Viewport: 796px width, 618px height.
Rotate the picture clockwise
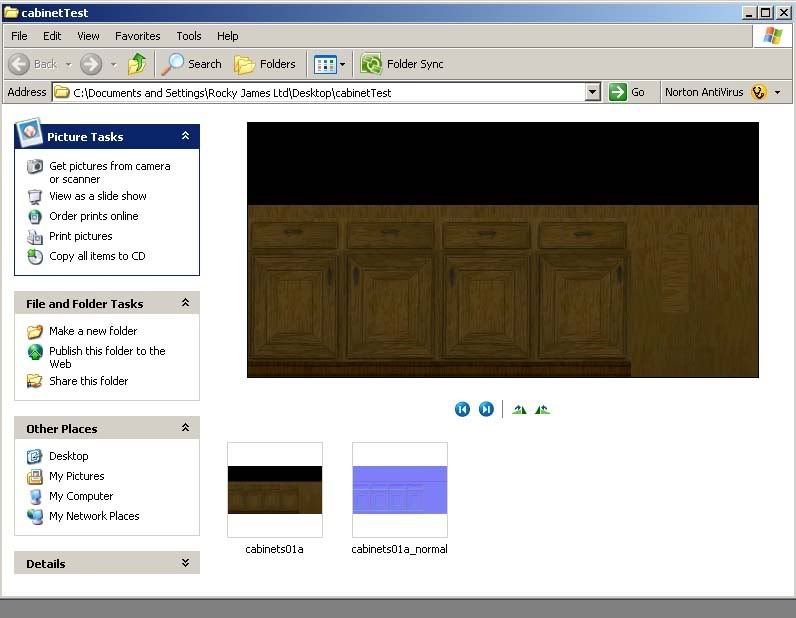click(519, 409)
